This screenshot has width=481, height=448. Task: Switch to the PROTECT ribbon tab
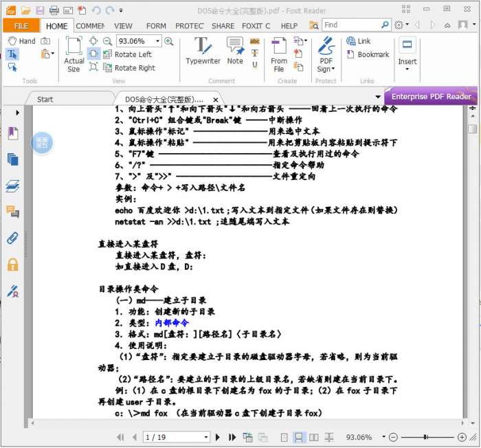point(189,26)
